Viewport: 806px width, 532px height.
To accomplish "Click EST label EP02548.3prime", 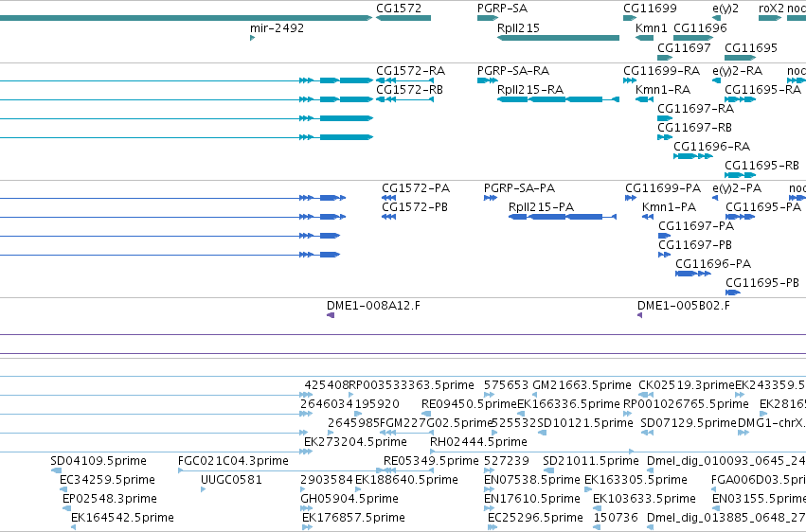I will [110, 499].
